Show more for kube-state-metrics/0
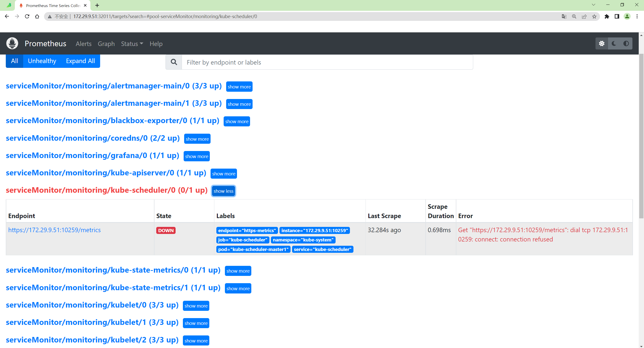Screen dimensions: 644x348 click(x=238, y=271)
